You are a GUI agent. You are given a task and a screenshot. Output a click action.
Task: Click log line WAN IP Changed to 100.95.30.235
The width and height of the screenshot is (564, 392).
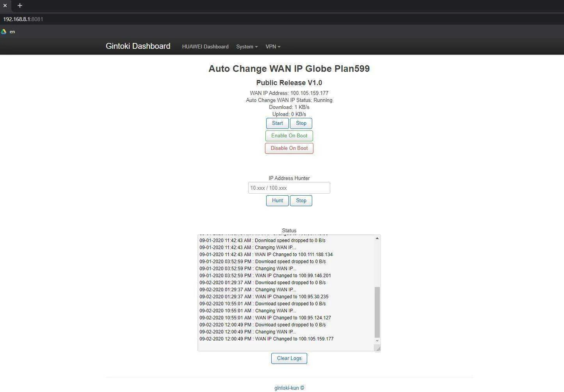click(x=264, y=297)
